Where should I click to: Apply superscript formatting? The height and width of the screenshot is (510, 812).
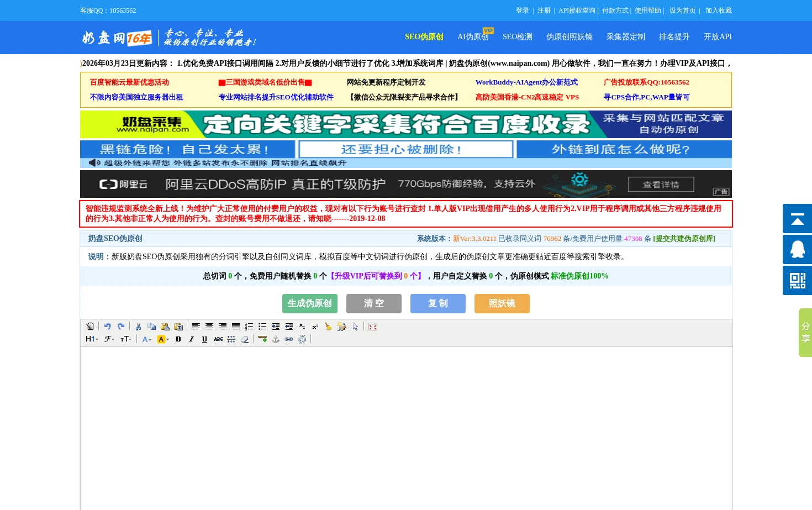pos(315,327)
